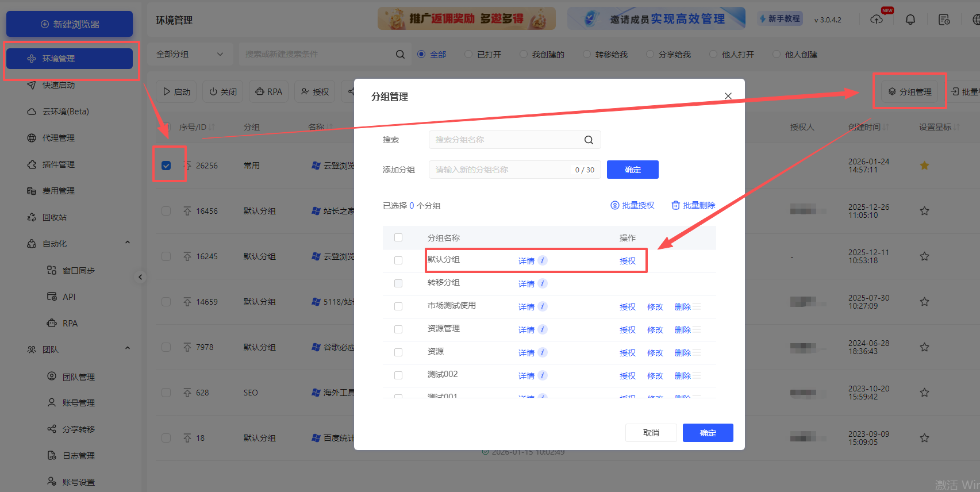Select the 分享给我 radio filter

tap(650, 54)
